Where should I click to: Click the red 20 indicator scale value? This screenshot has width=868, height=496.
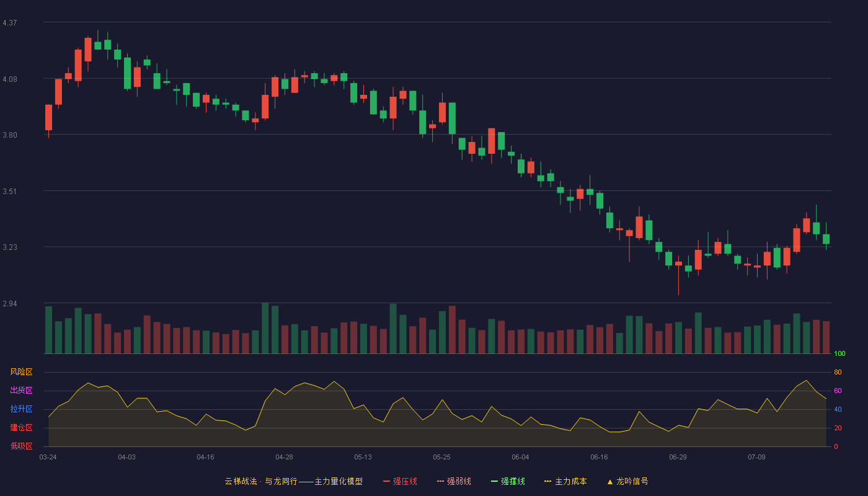click(838, 428)
